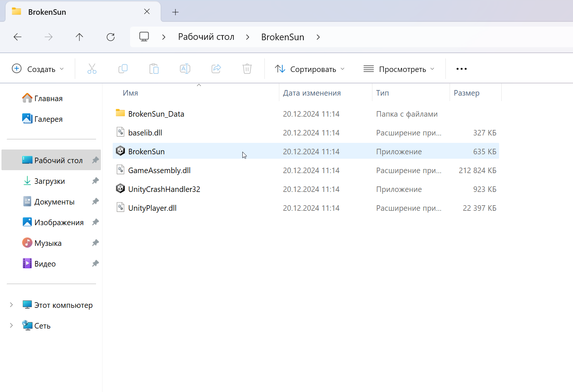This screenshot has height=392, width=573.
Task: Expand the Этот компьютер tree node
Action: coord(11,305)
